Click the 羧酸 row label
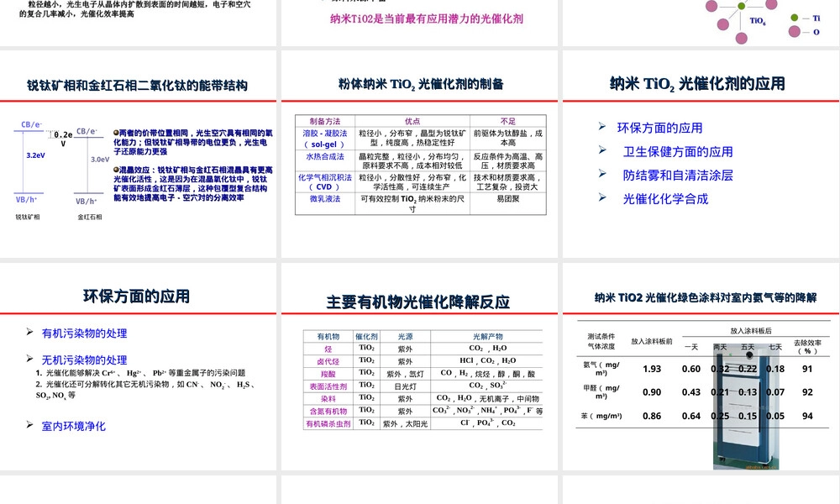The height and width of the screenshot is (504, 840). click(x=328, y=374)
